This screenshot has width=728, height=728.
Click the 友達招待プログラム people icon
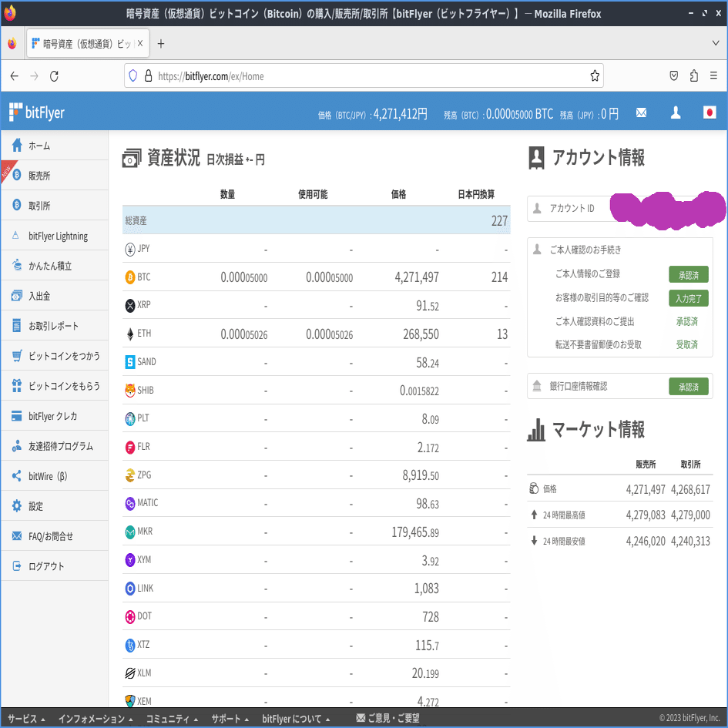(x=17, y=446)
